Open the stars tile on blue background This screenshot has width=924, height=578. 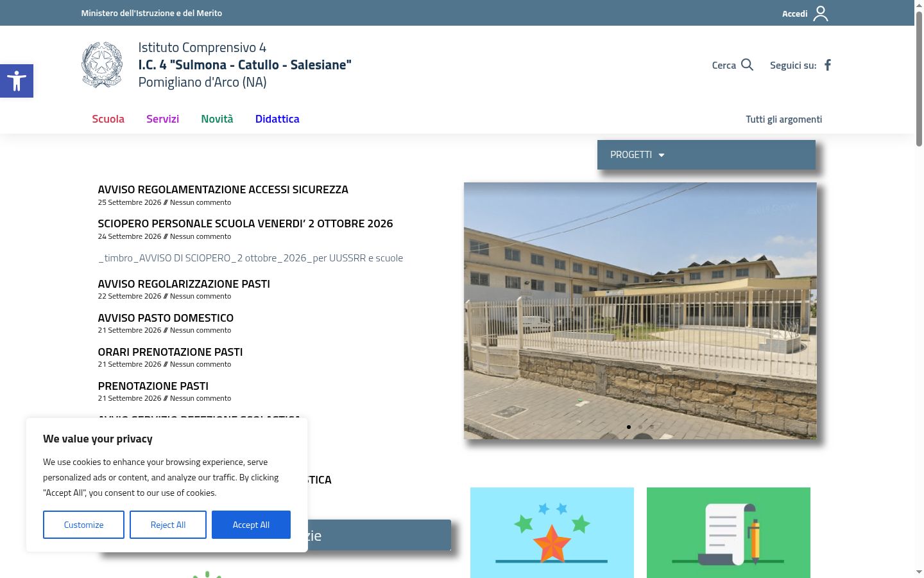click(552, 532)
